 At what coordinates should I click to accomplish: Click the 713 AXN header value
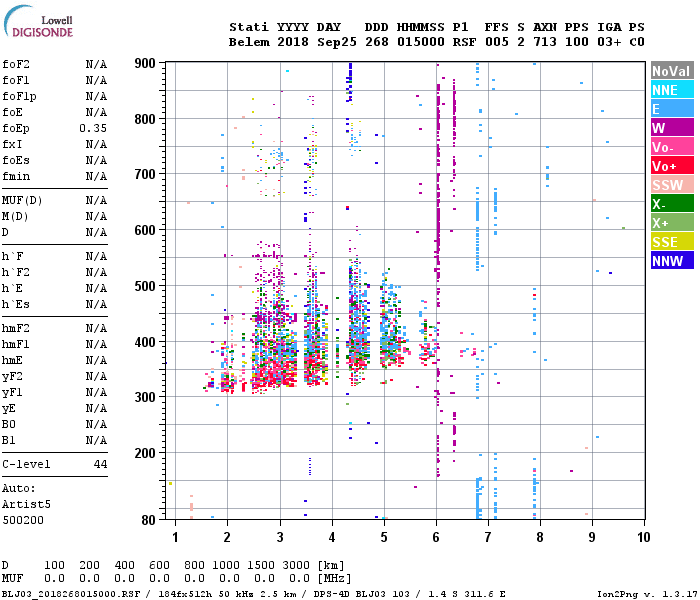click(545, 42)
